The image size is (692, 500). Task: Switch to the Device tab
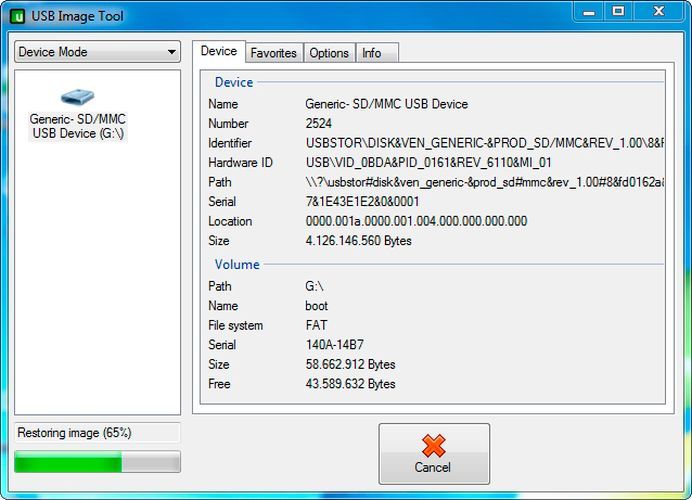tap(218, 51)
